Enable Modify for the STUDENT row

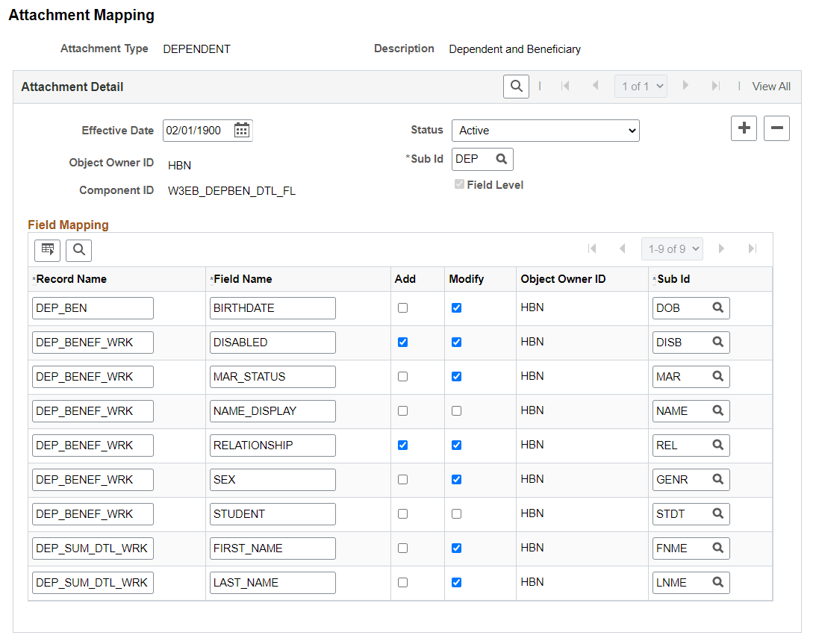[x=456, y=513]
